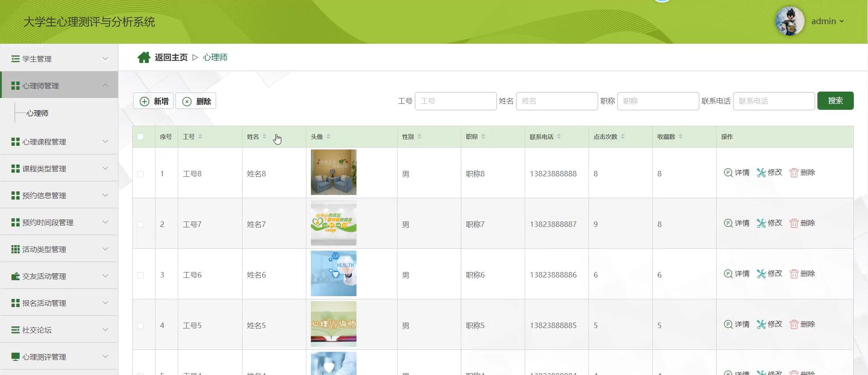Click the 交友活动管理 briefcase icon
The image size is (868, 375).
coord(15,276)
